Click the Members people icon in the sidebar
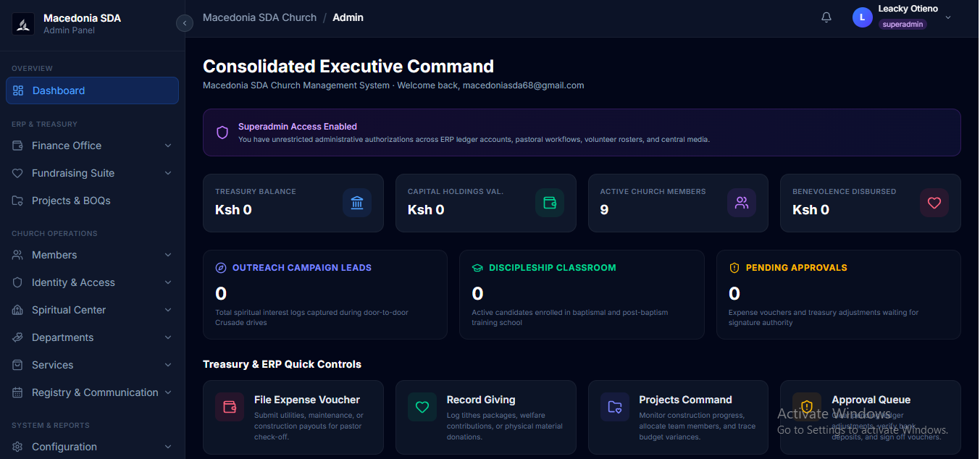980x459 pixels. tap(17, 255)
